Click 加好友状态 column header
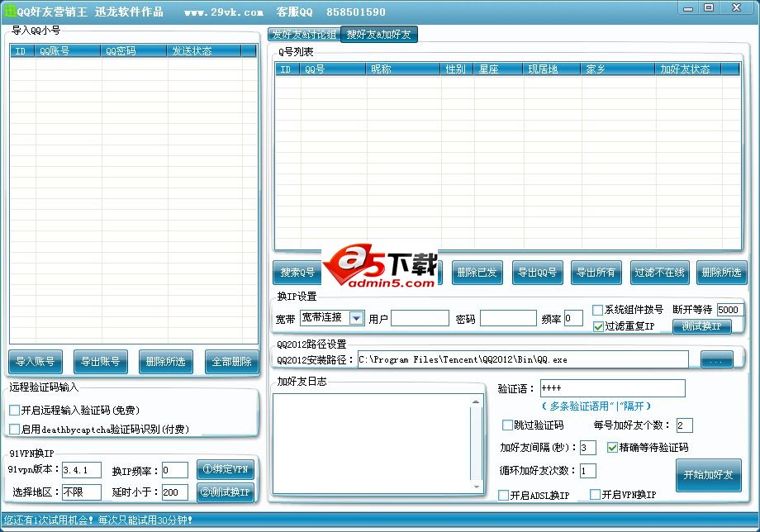760x532 pixels. [x=688, y=69]
